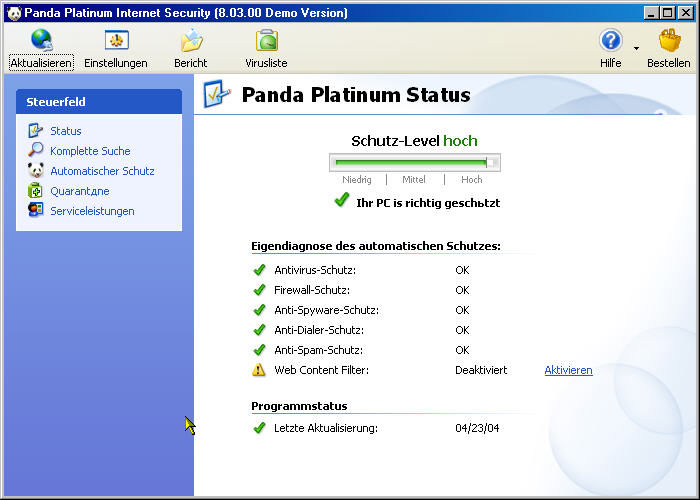
Task: Open the Virusliste clipboard icon
Action: [267, 40]
